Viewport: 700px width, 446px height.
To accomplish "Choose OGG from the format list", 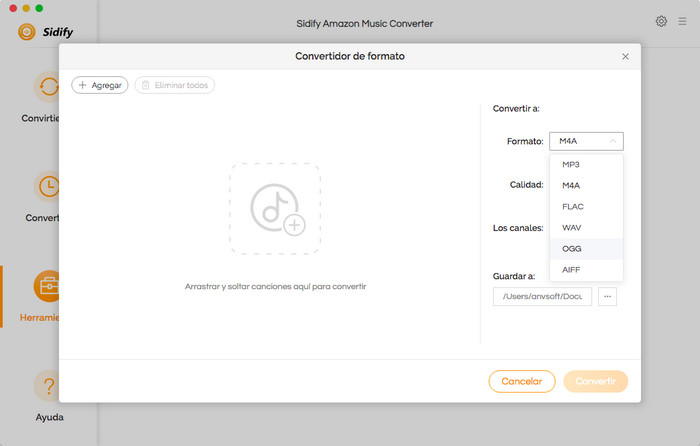I will [x=586, y=249].
